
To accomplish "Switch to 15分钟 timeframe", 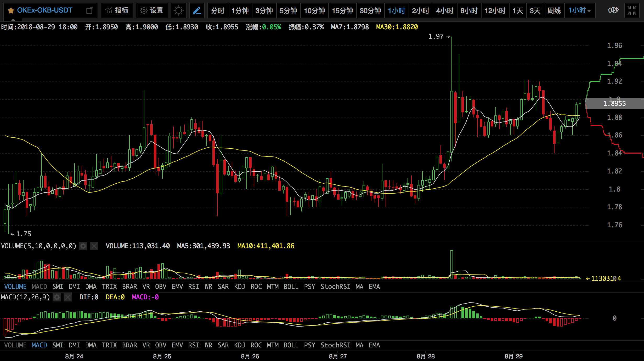I will (x=342, y=11).
